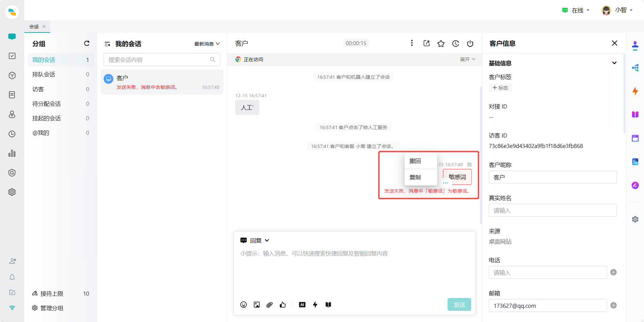Open the 在线 status dropdown
Screen dimensions: 644x322
(x=576, y=10)
